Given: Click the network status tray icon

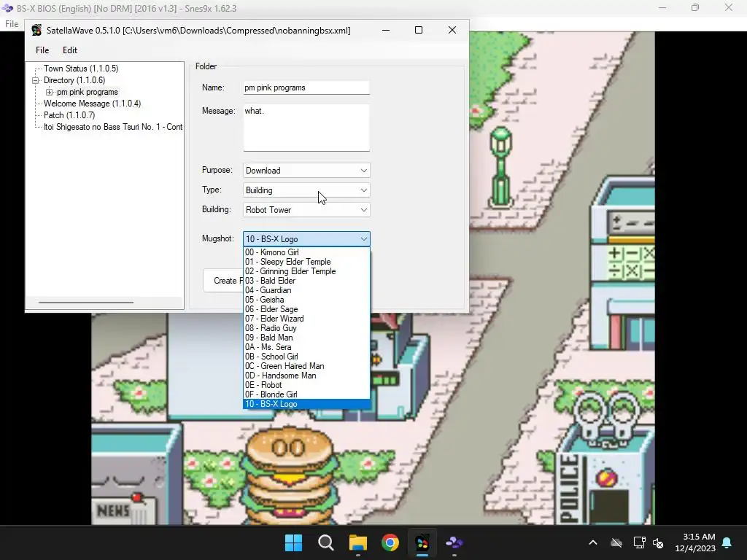Looking at the screenshot, I should point(639,542).
